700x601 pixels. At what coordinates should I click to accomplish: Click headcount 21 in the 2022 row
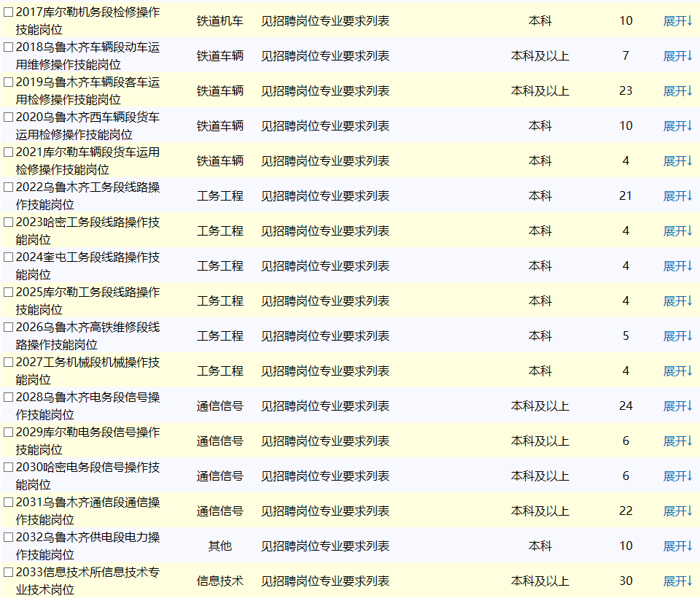[626, 196]
